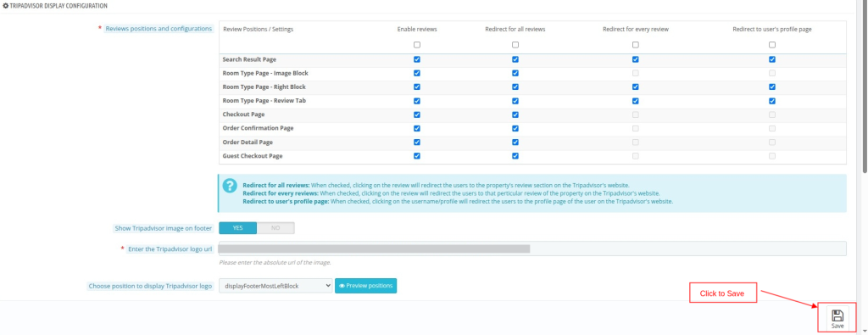The height and width of the screenshot is (335, 868).
Task: Uncheck user's profile redirect for Review Tab row
Action: click(x=772, y=101)
